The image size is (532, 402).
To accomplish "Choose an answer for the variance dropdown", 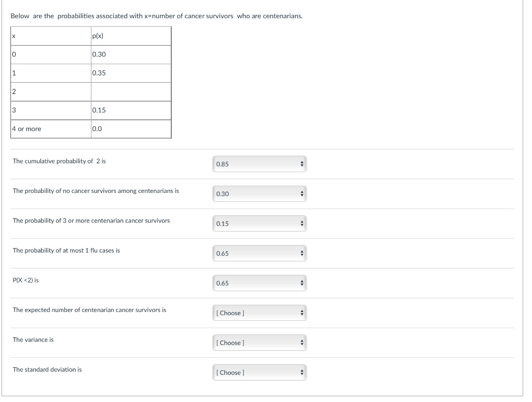I will (260, 343).
